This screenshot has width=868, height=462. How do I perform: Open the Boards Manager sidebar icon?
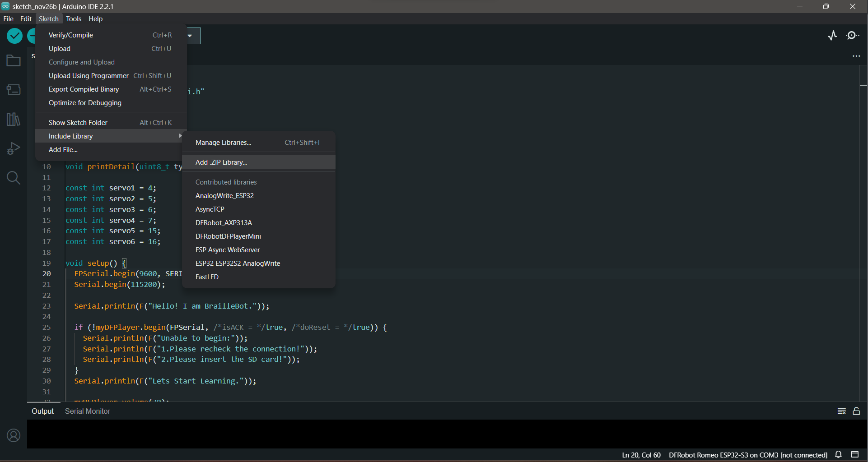coord(14,90)
